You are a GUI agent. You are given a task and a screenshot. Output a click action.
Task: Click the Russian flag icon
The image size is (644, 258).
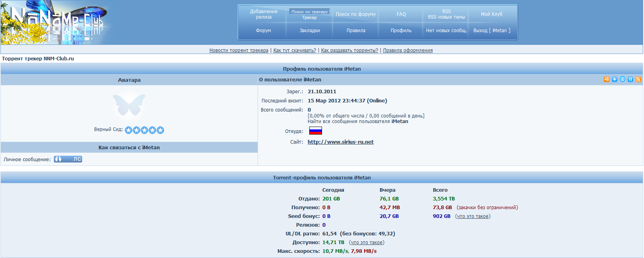(315, 131)
